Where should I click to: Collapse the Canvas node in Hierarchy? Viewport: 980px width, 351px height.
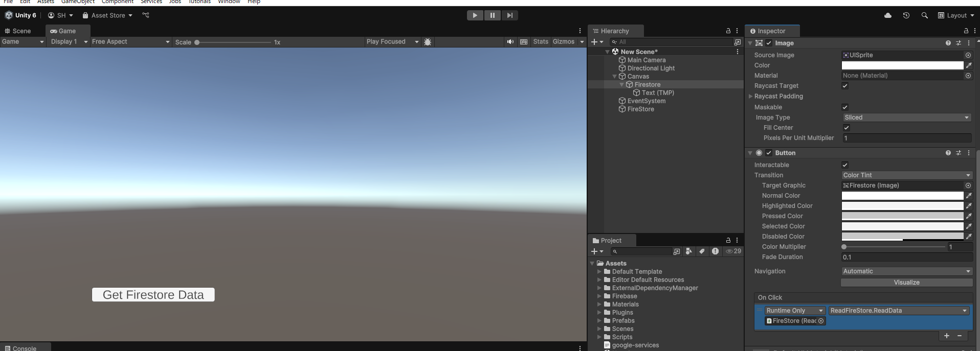[x=615, y=77]
